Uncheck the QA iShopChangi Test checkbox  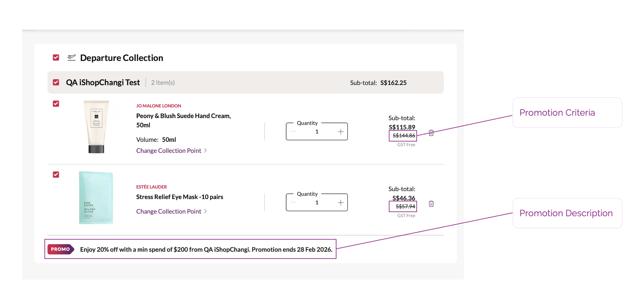[x=56, y=82]
